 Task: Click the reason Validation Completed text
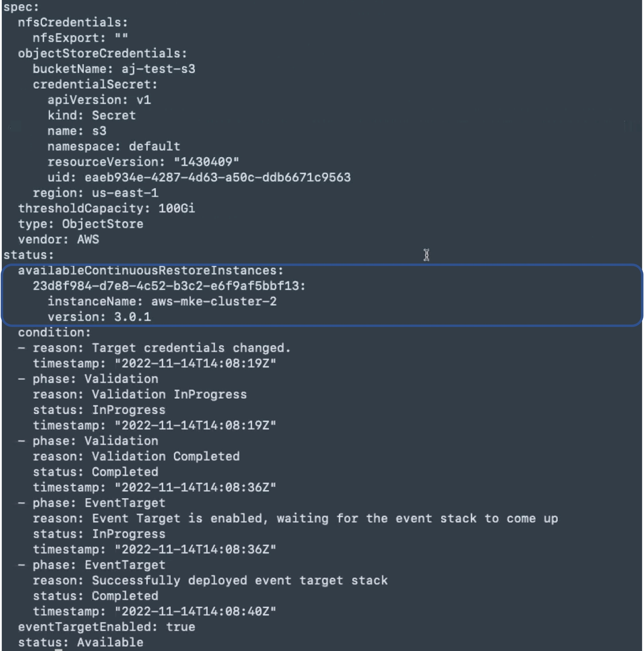[165, 457]
